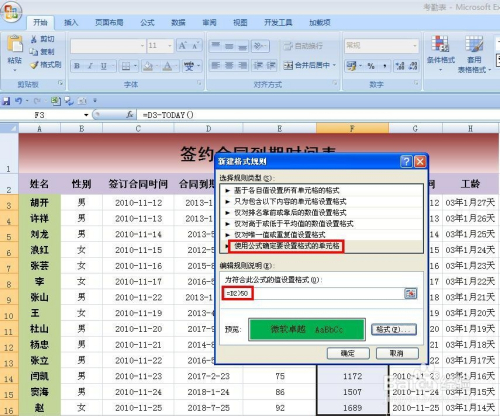Click the range selector icon in dialog
The image size is (500, 416).
coord(411,293)
